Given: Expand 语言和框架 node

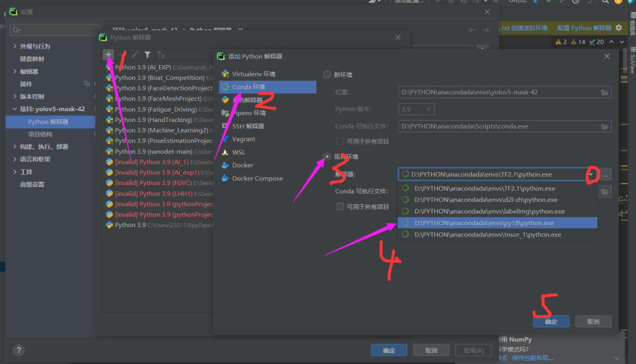Looking at the screenshot, I should tap(15, 159).
